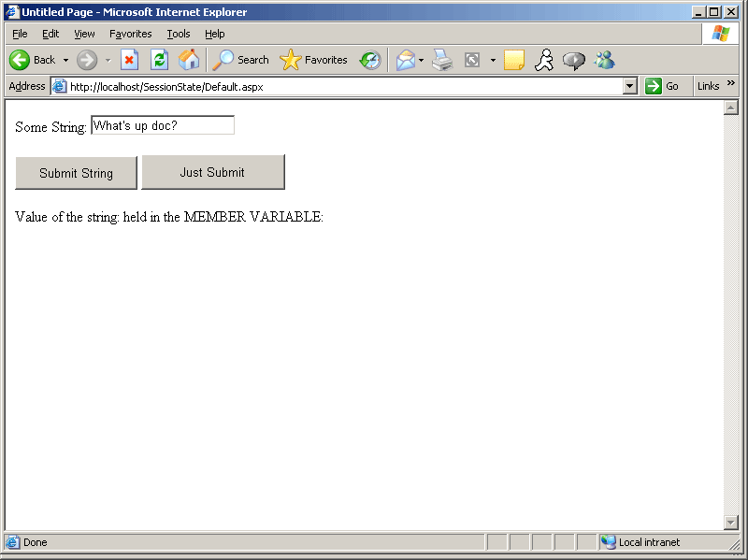Open Messenger with two-people icon
Screen dimensions: 748x560
pyautogui.click(x=604, y=60)
